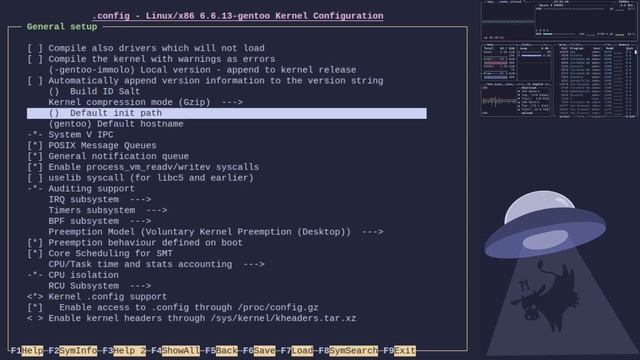Select the CPU isolation entry
The width and height of the screenshot is (640, 360).
73,275
